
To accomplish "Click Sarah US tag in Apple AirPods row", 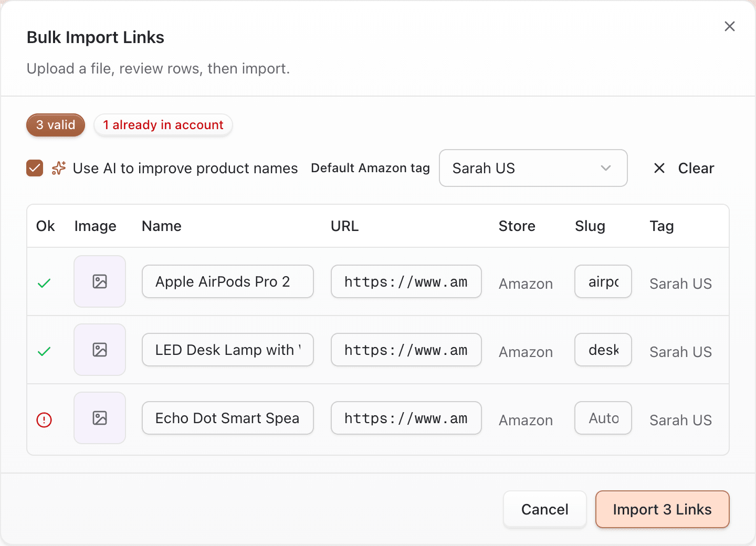I will (681, 283).
